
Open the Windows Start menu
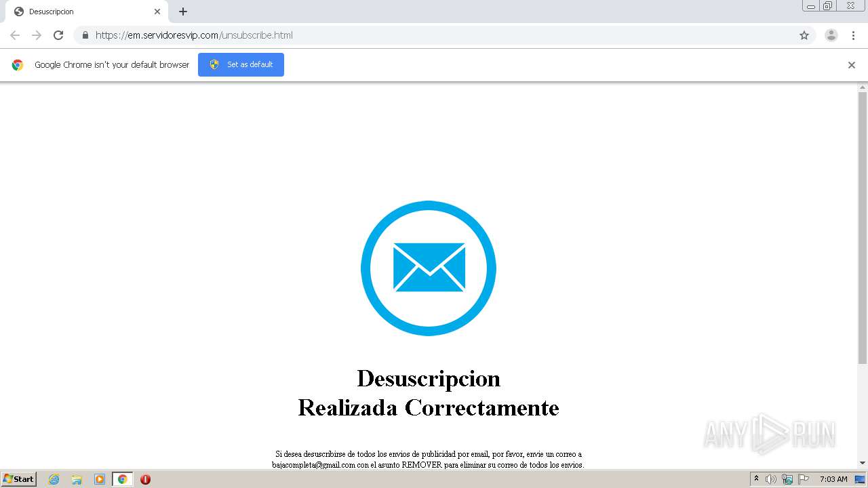[x=19, y=479]
